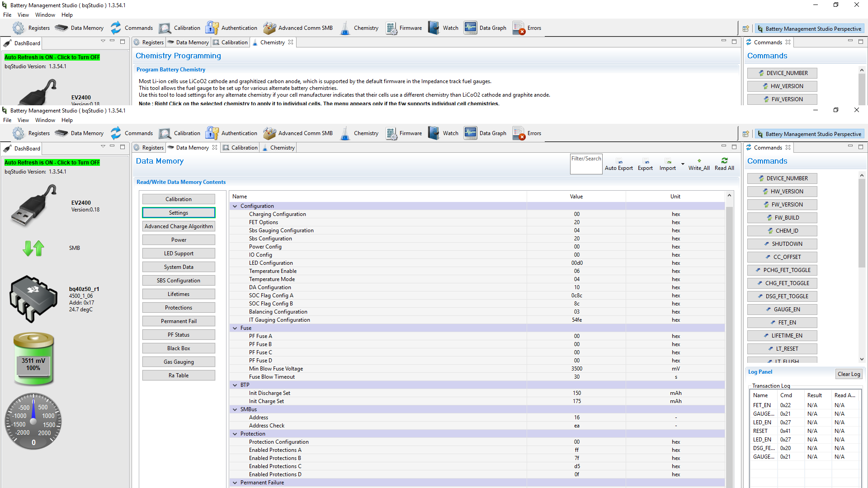Collapse the BTP tree group
Image resolution: width=868 pixels, height=488 pixels.
(235, 385)
